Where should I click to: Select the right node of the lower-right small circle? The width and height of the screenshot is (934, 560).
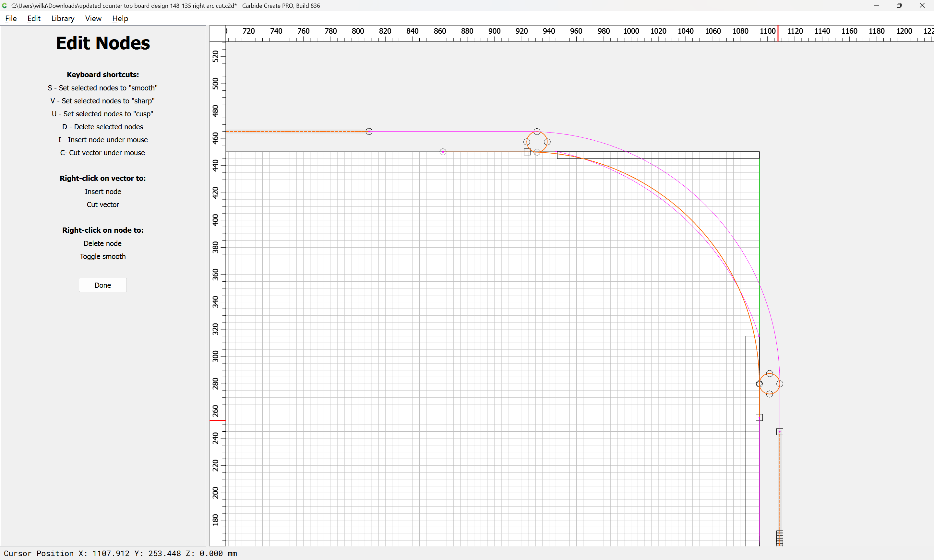(x=780, y=384)
